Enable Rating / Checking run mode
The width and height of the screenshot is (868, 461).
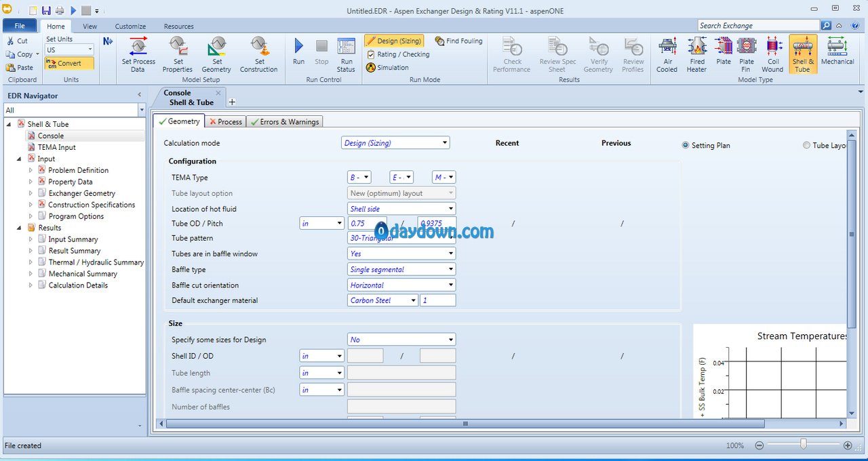click(x=398, y=54)
